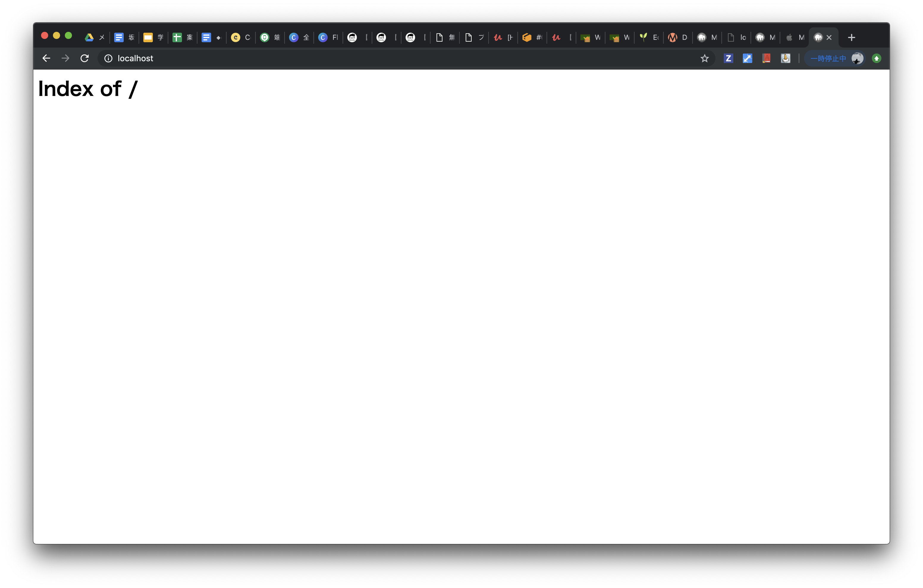Click inside the address bar

pos(268,58)
